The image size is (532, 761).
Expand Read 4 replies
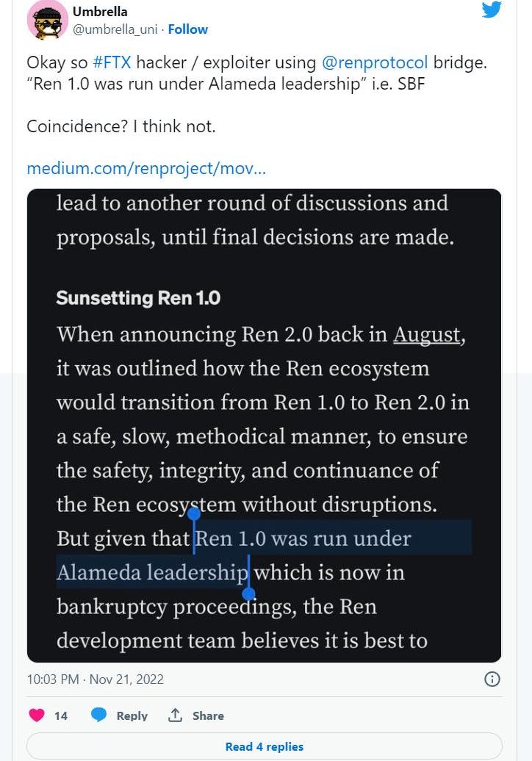tap(264, 746)
